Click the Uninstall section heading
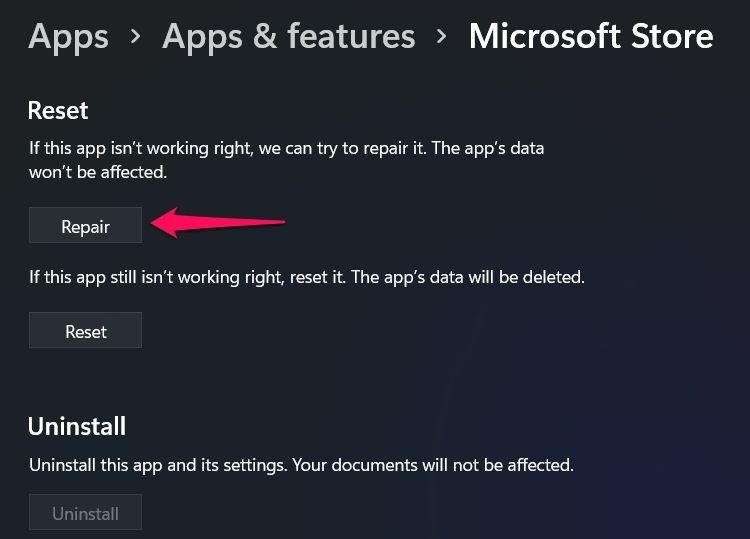The width and height of the screenshot is (750, 539). pos(77,426)
